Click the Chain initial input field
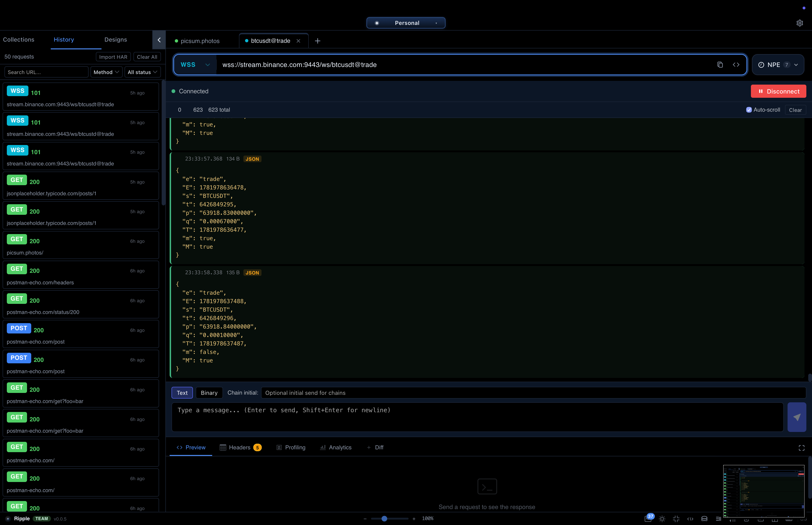This screenshot has width=812, height=525. tap(533, 393)
